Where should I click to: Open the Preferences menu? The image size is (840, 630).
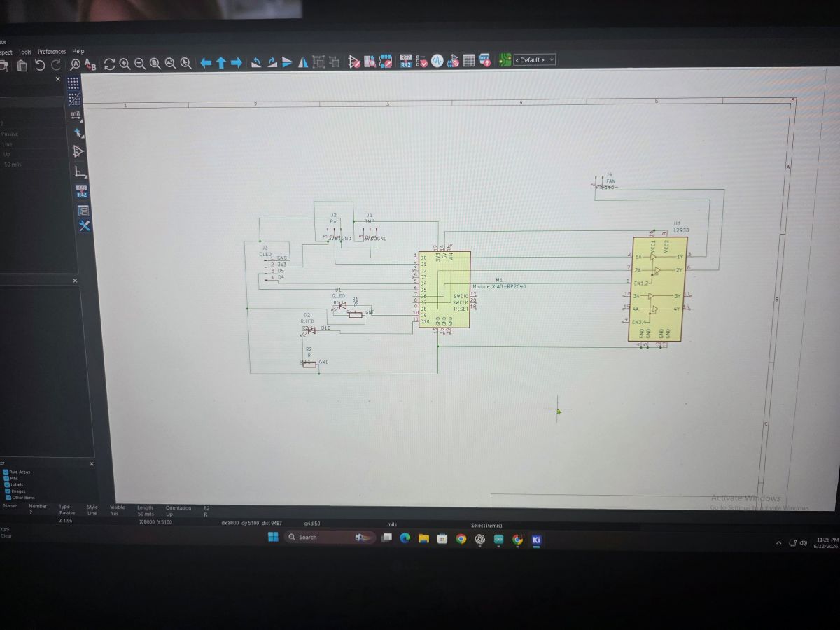pyautogui.click(x=52, y=52)
